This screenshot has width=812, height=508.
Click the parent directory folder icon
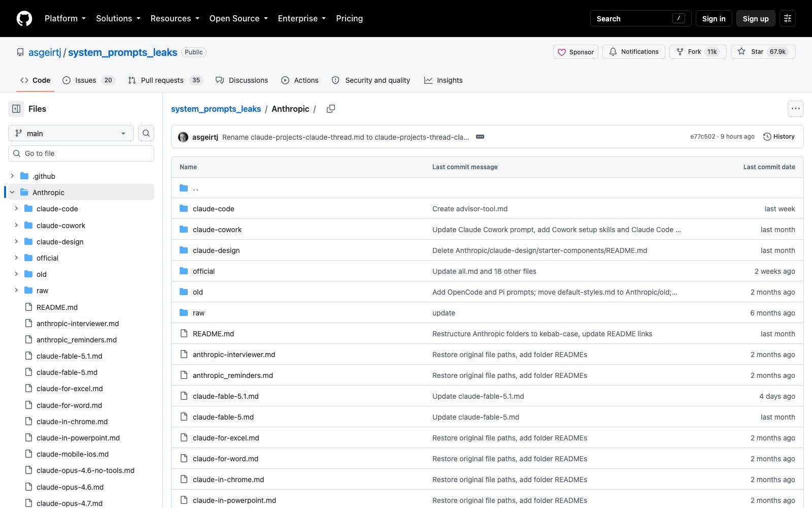pyautogui.click(x=184, y=188)
